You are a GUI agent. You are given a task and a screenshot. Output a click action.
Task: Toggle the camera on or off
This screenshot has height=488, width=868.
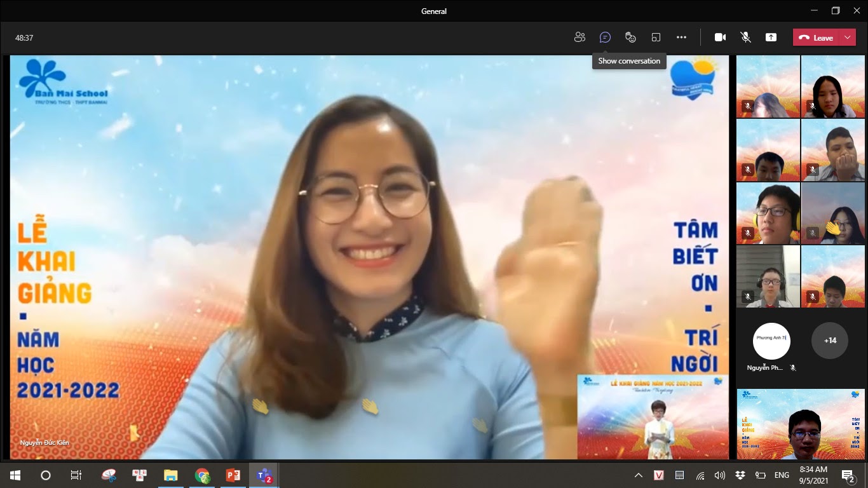click(x=720, y=37)
